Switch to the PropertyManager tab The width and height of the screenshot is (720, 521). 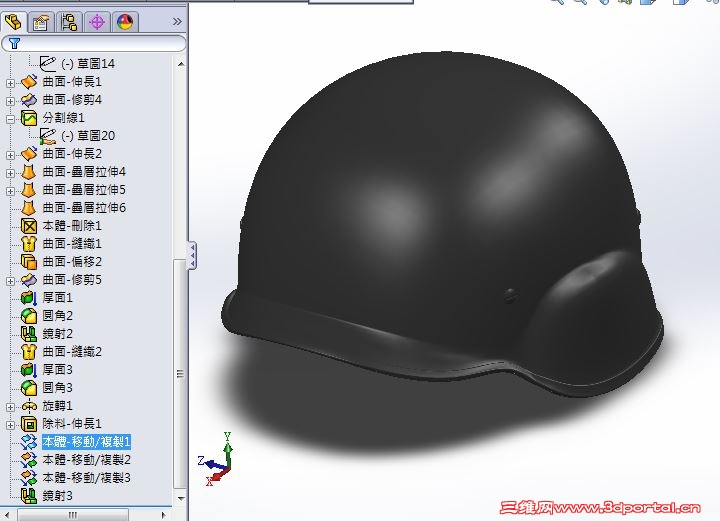tap(41, 22)
